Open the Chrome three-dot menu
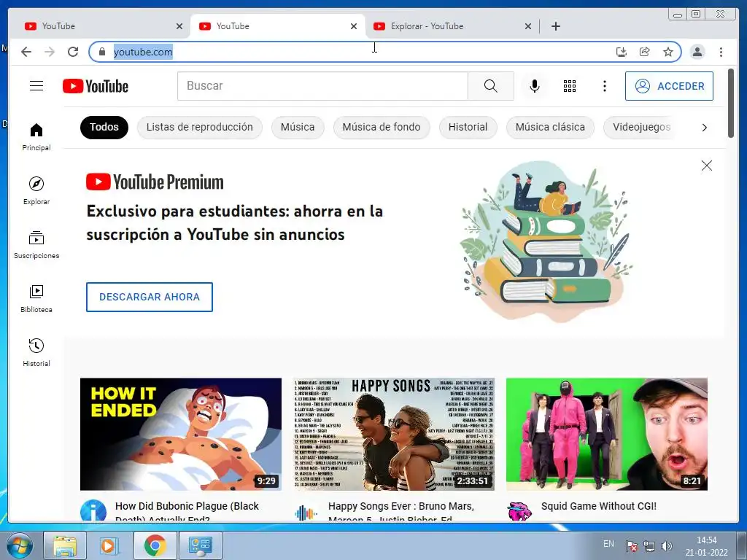This screenshot has height=560, width=747. (x=721, y=52)
